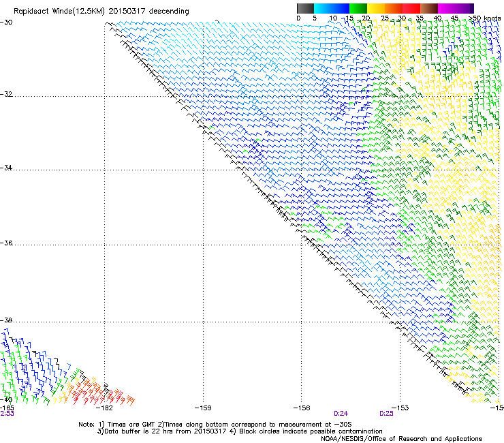Click the -34 latitude axis label
The width and height of the screenshot is (504, 443).
point(6,168)
